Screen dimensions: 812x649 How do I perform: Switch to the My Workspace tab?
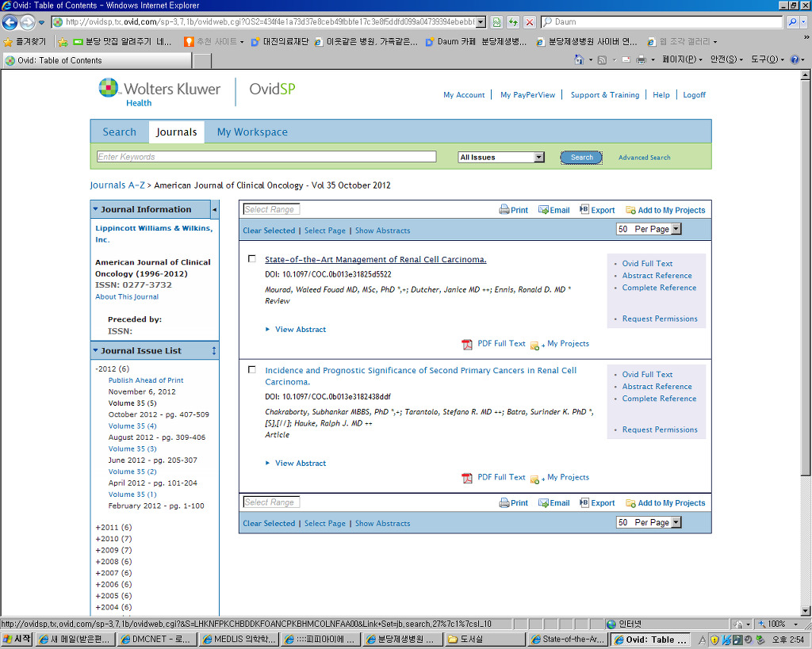(252, 132)
